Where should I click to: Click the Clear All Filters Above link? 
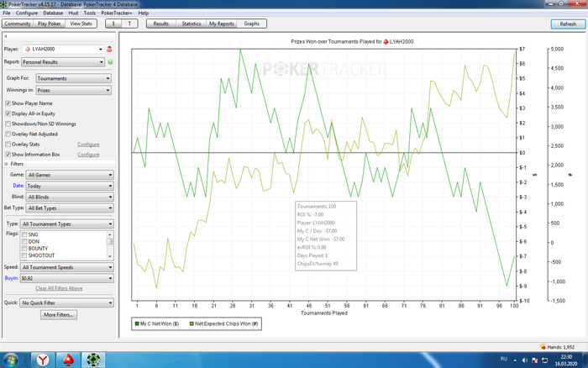click(59, 288)
